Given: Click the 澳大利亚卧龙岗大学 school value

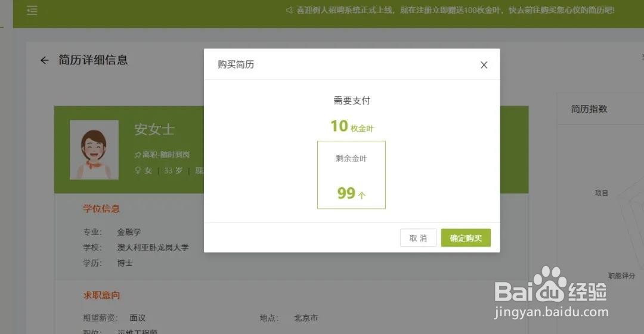Looking at the screenshot, I should 153,248.
